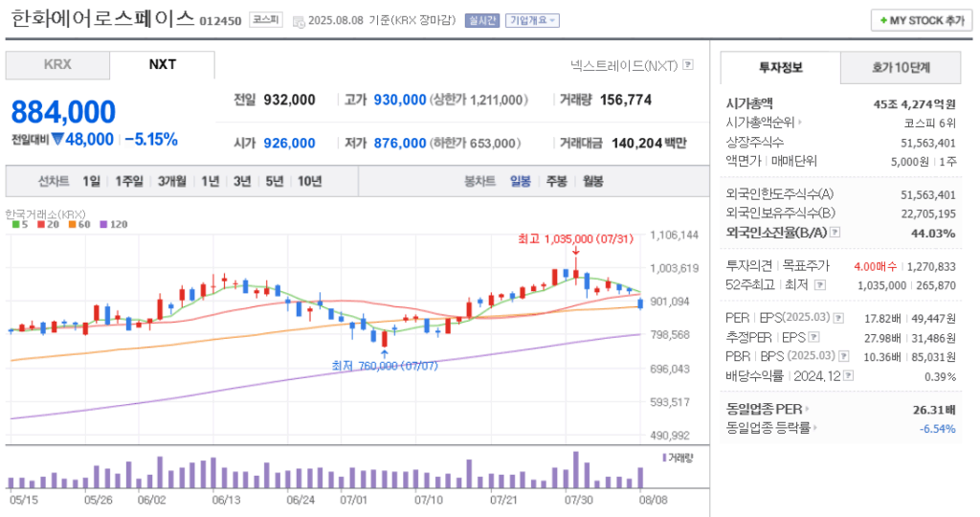The width and height of the screenshot is (980, 517).
Task: Click the help icon beside 52주최고 최저
Action: tap(820, 285)
